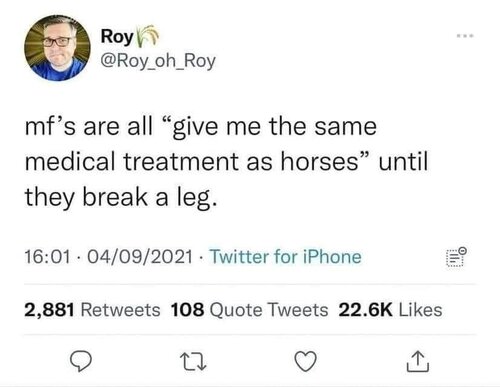Open Roy's profile picture
The width and height of the screenshot is (500, 387).
pyautogui.click(x=57, y=48)
